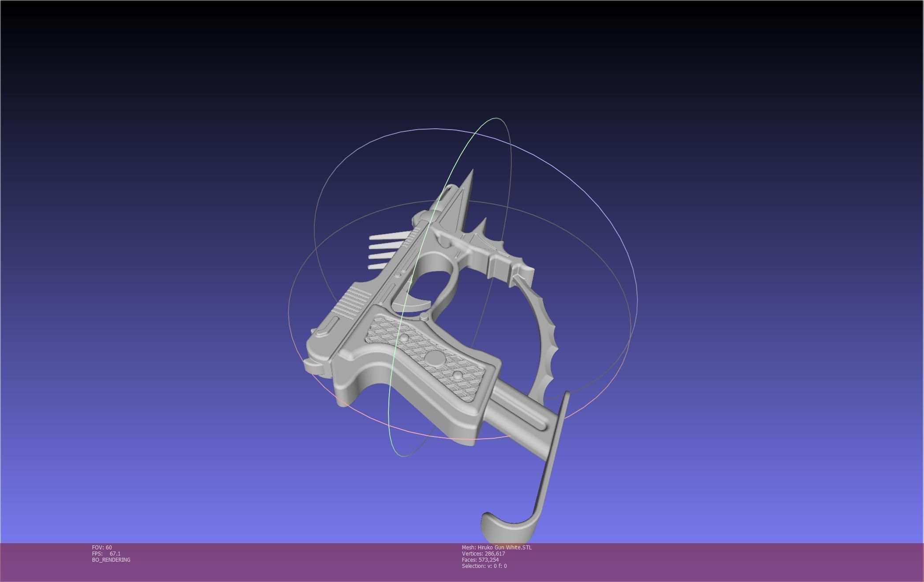
Task: Click the gun model's textured grip panel
Action: tap(427, 357)
